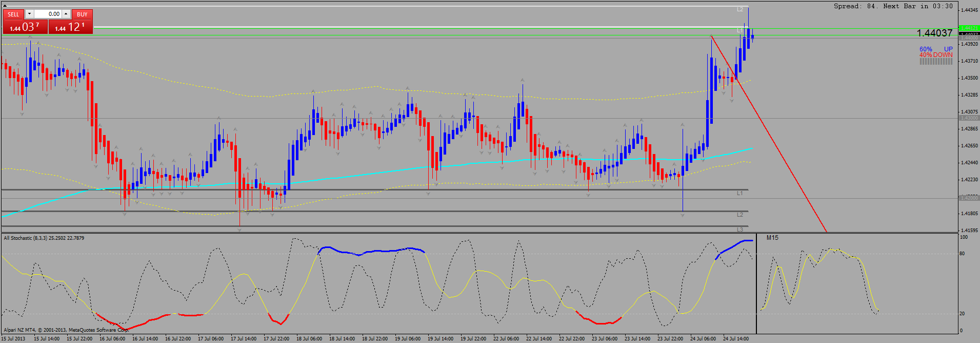The image size is (980, 343).
Task: Click the 1.43500 price axis value
Action: click(x=969, y=78)
